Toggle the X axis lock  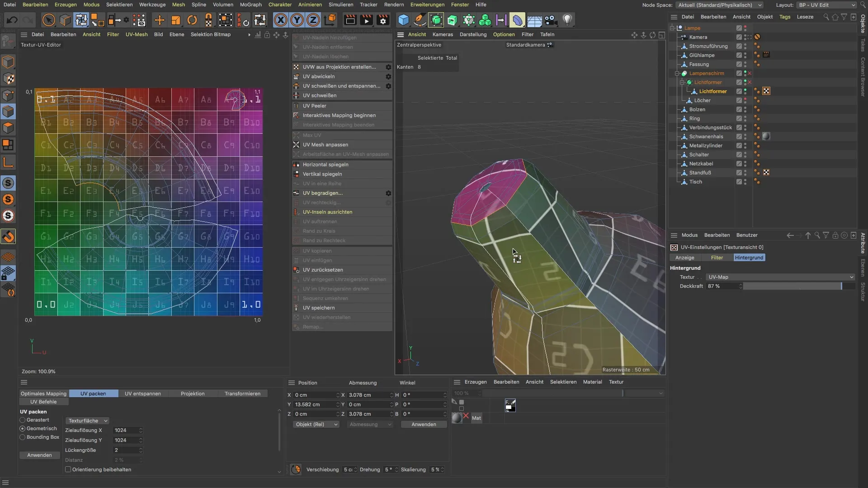pos(281,20)
